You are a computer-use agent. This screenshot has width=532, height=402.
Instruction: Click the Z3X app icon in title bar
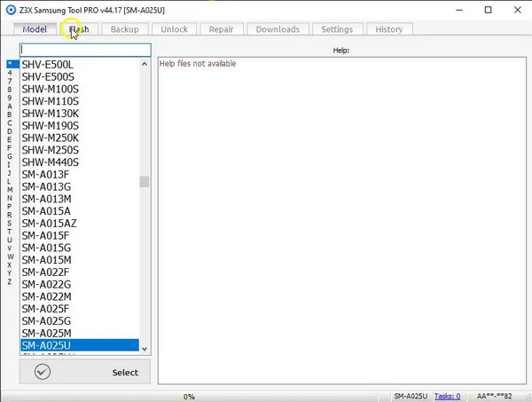pos(10,10)
